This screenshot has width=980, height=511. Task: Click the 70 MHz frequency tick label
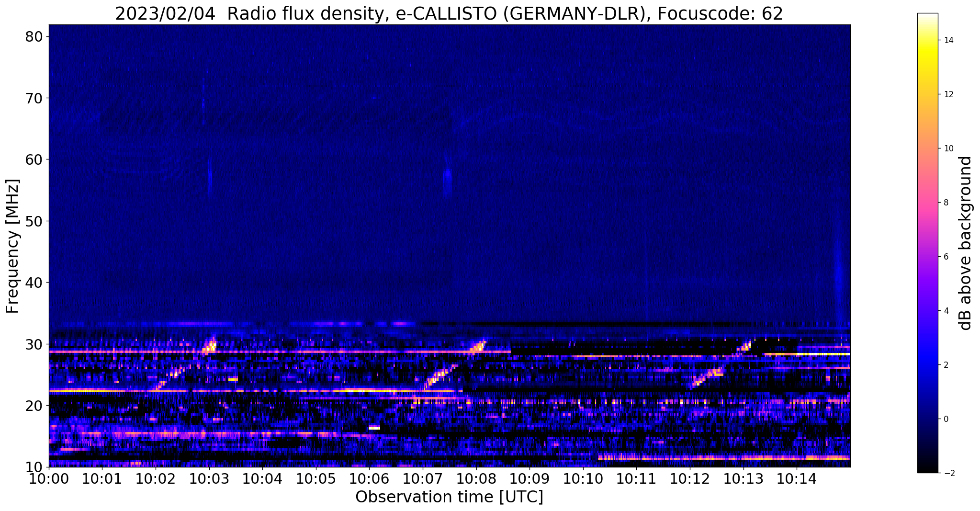point(34,98)
